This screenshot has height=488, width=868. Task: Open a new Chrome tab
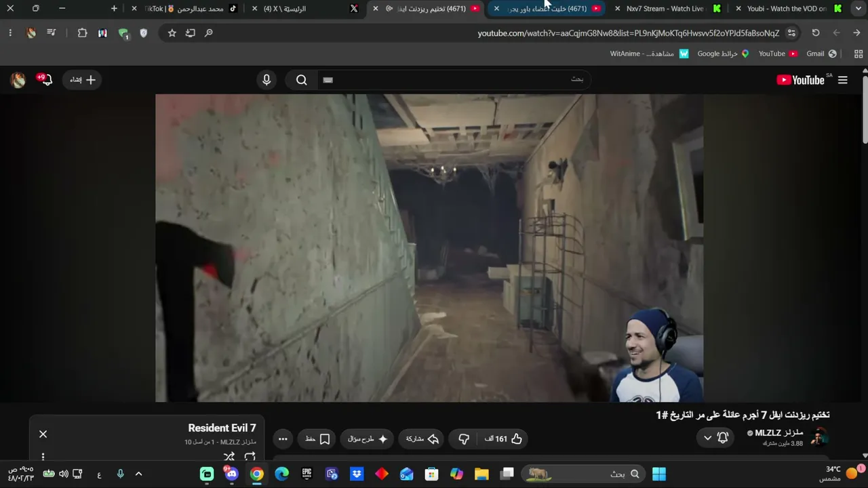[114, 8]
